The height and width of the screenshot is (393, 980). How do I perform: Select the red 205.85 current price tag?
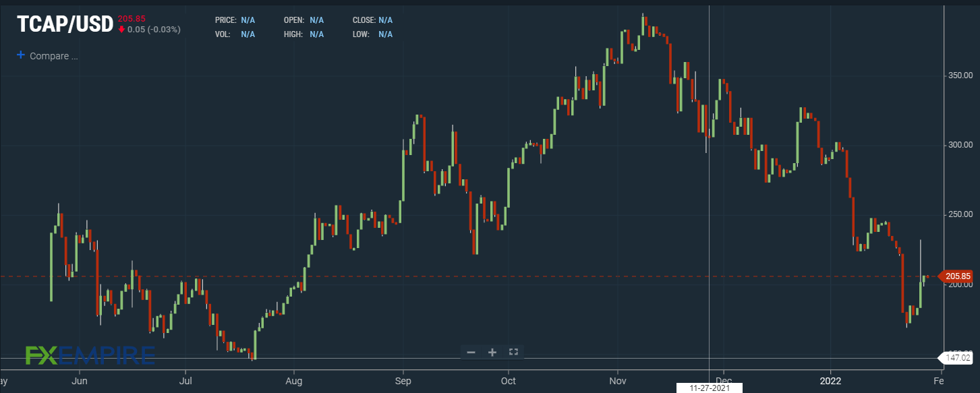tap(958, 276)
